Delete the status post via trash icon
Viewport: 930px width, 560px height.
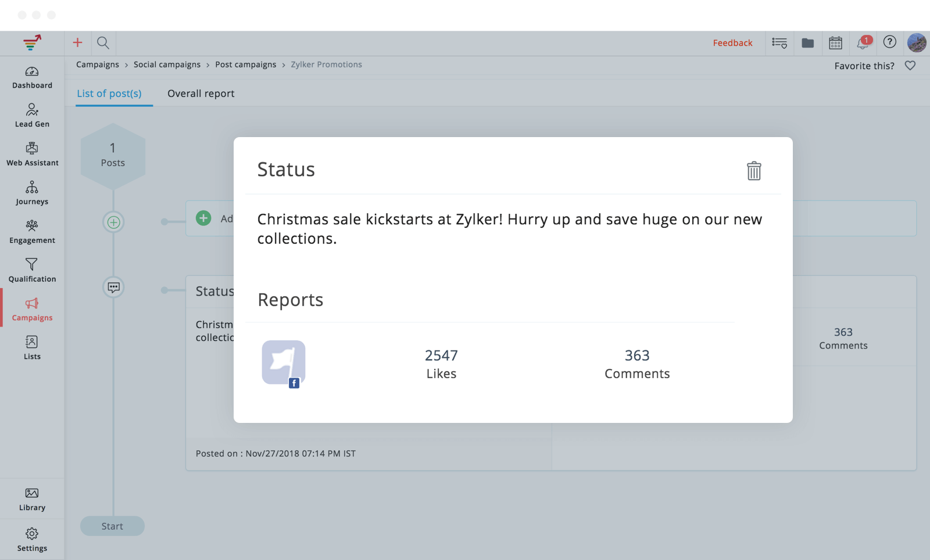[753, 171]
